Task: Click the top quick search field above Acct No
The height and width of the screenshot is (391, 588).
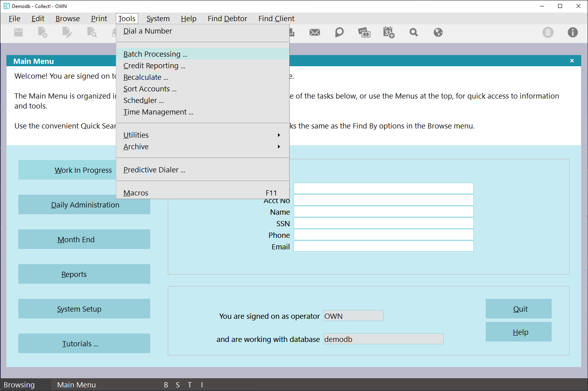Action: pos(383,188)
